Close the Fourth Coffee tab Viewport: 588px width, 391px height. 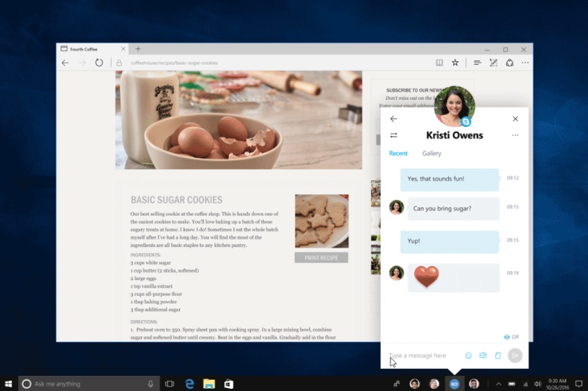click(x=123, y=49)
